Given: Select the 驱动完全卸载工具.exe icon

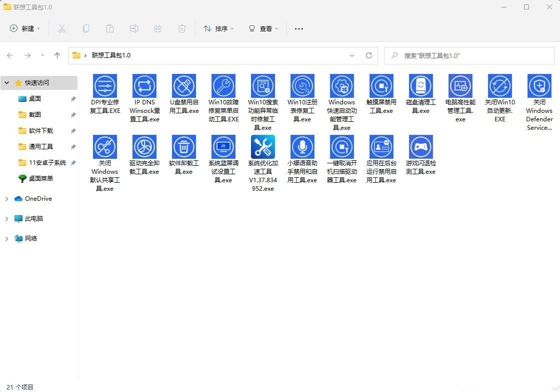Looking at the screenshot, I should point(144,147).
